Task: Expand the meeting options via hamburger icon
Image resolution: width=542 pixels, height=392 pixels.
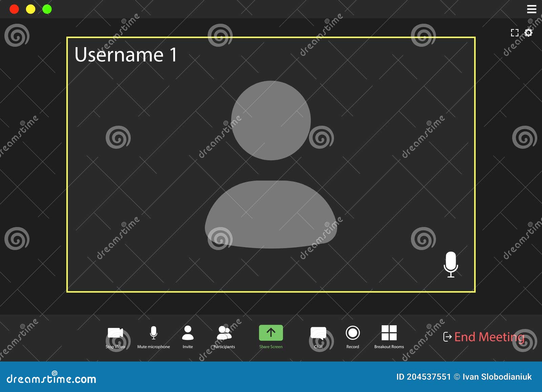Action: click(x=531, y=9)
